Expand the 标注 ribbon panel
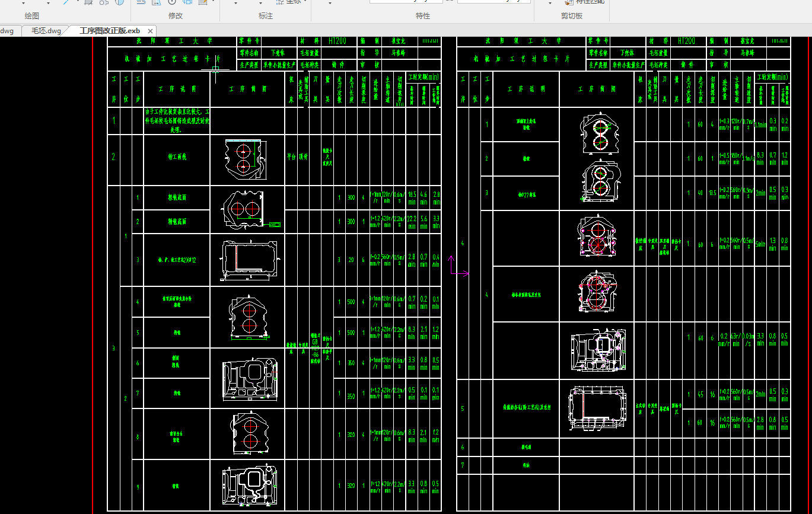 point(266,16)
